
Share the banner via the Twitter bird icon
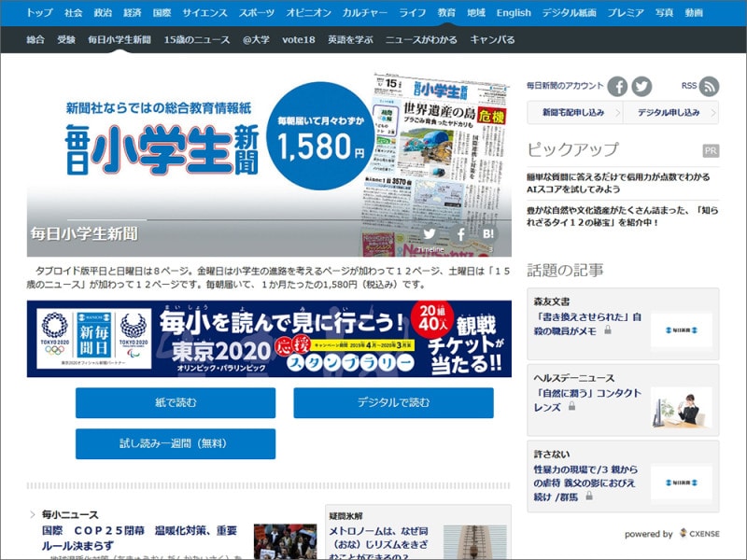pos(429,234)
